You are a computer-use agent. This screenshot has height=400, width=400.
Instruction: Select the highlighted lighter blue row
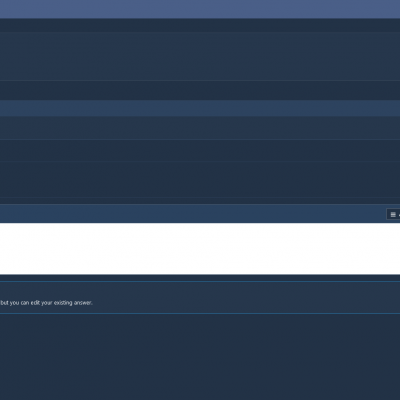pos(200,108)
